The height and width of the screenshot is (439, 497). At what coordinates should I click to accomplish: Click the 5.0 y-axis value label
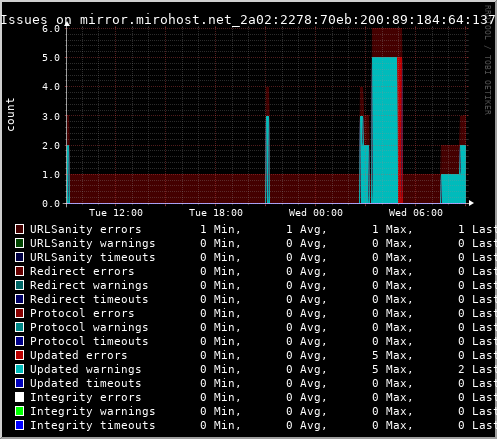(51, 58)
